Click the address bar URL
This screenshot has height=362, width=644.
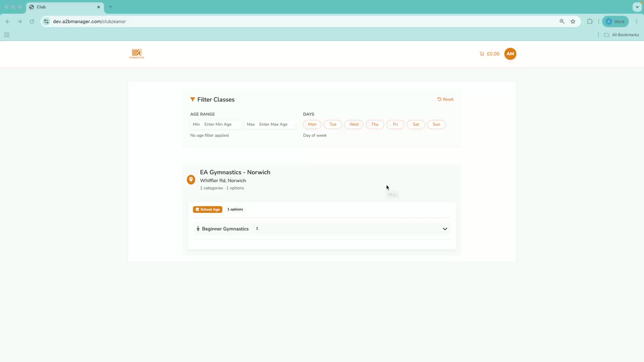(x=89, y=21)
